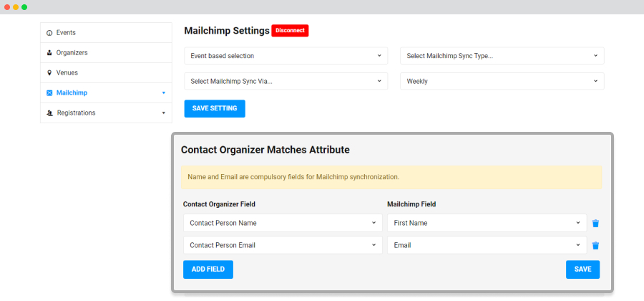Delete the Contact Person Email mapping row
The width and height of the screenshot is (644, 301).
(x=595, y=246)
